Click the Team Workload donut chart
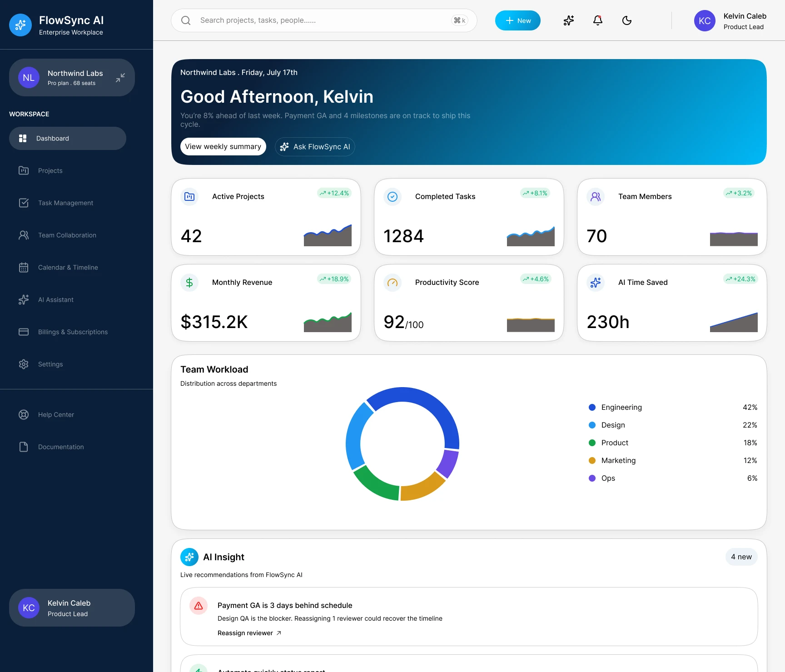The height and width of the screenshot is (672, 785). pyautogui.click(x=402, y=444)
